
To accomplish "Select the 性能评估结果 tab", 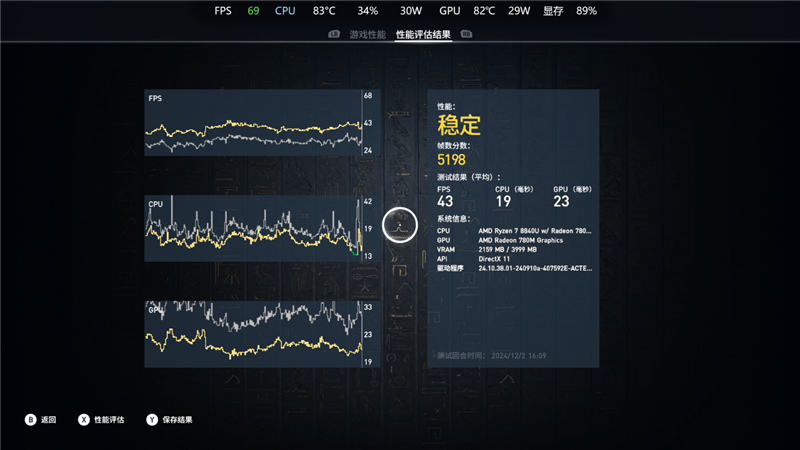I will (x=423, y=35).
